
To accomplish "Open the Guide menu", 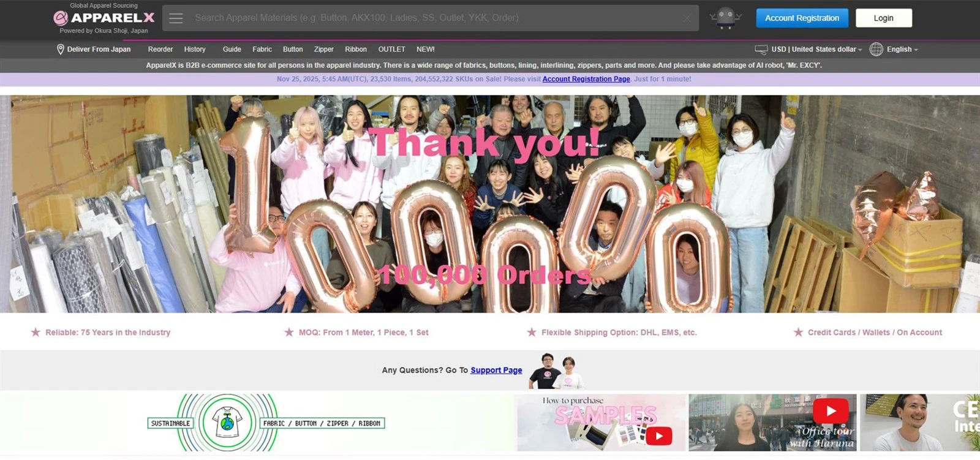I will pos(232,50).
